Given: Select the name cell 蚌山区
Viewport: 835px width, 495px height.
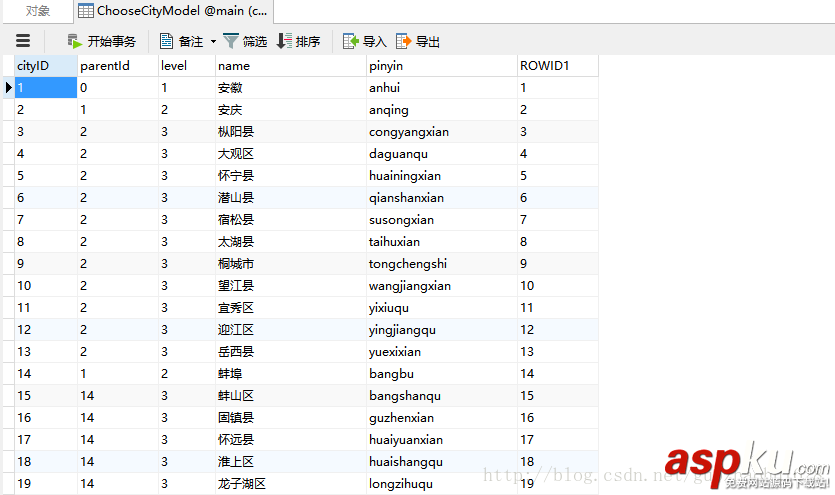Looking at the screenshot, I should click(291, 395).
